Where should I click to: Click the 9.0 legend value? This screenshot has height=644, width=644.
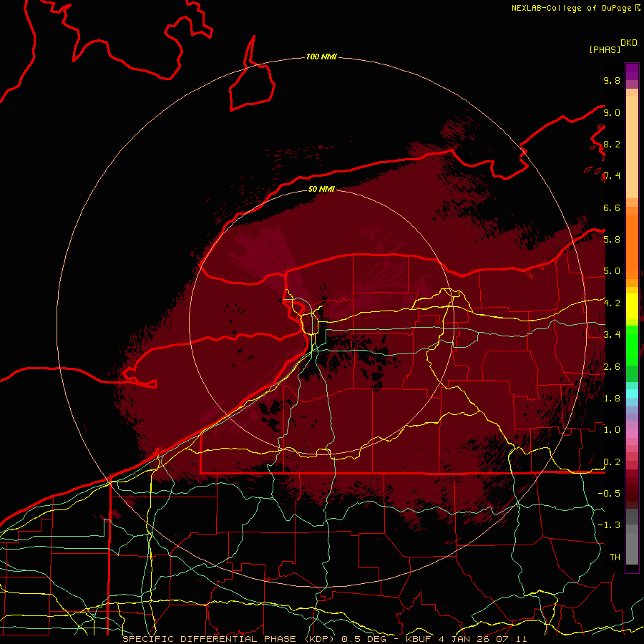click(x=612, y=112)
